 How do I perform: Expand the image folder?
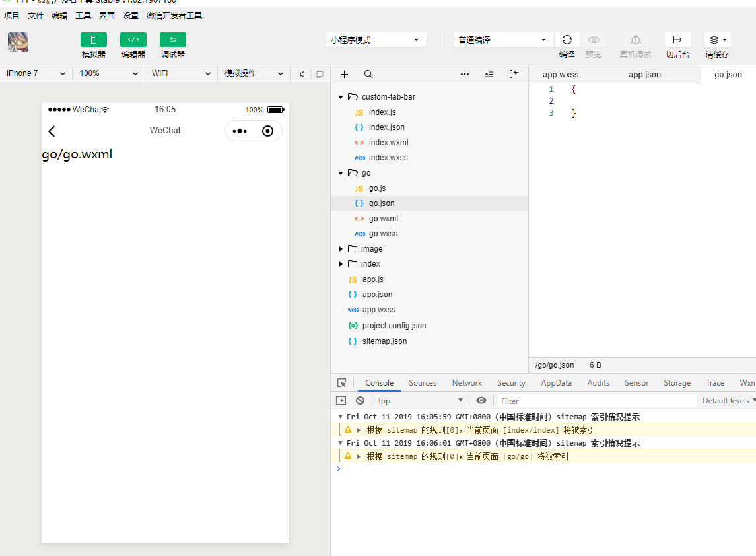pyautogui.click(x=341, y=249)
